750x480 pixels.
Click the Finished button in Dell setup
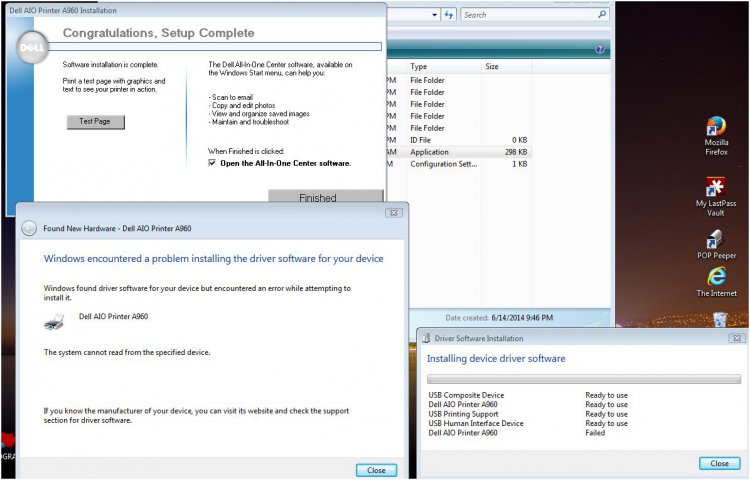[318, 198]
